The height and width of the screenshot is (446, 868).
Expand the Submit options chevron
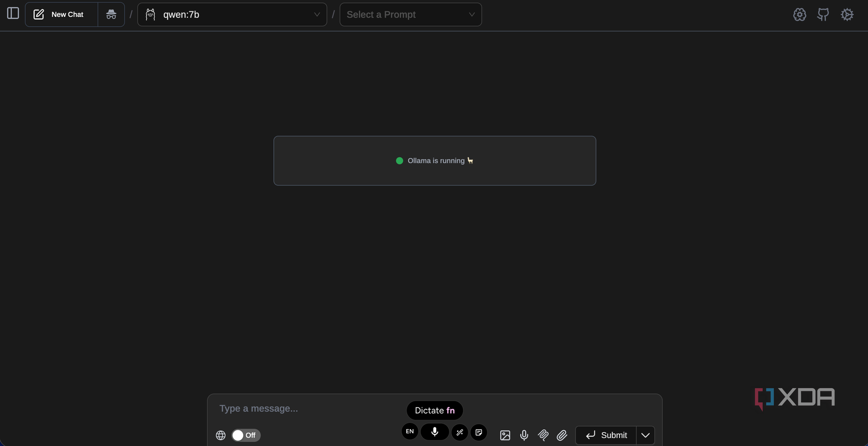[x=645, y=435]
